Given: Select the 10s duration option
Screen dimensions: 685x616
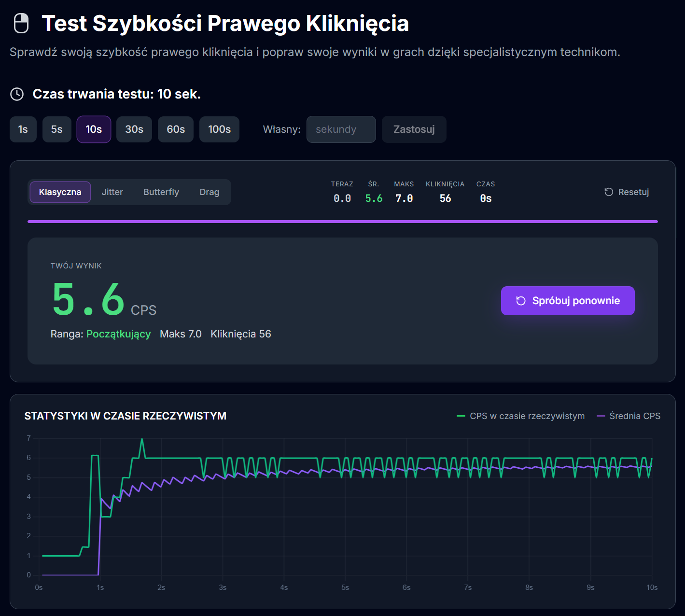Looking at the screenshot, I should tap(94, 129).
